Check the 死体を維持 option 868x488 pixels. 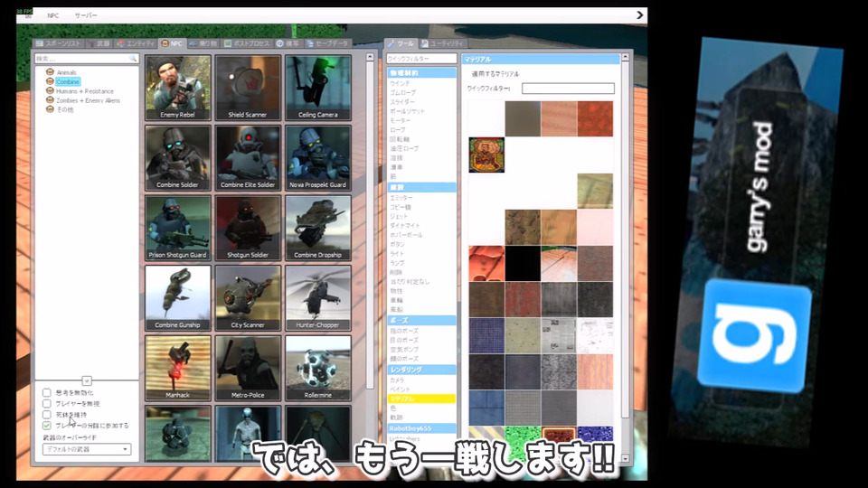pyautogui.click(x=47, y=415)
